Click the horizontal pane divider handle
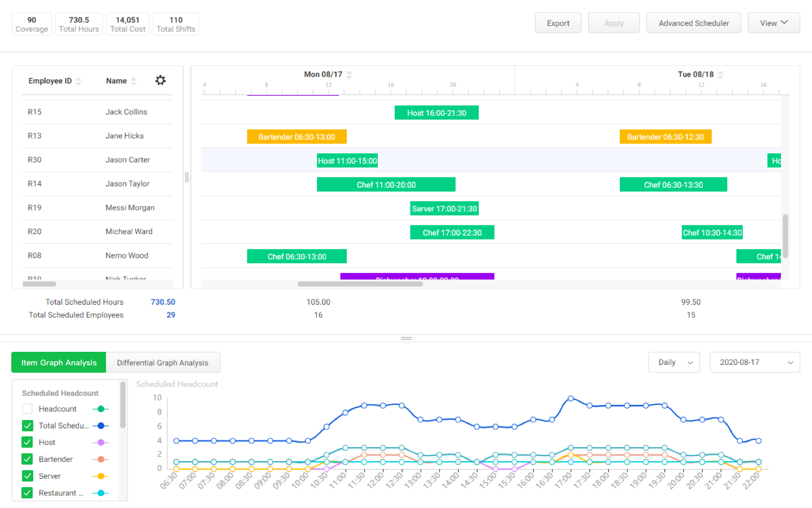The height and width of the screenshot is (508, 812). pyautogui.click(x=406, y=338)
